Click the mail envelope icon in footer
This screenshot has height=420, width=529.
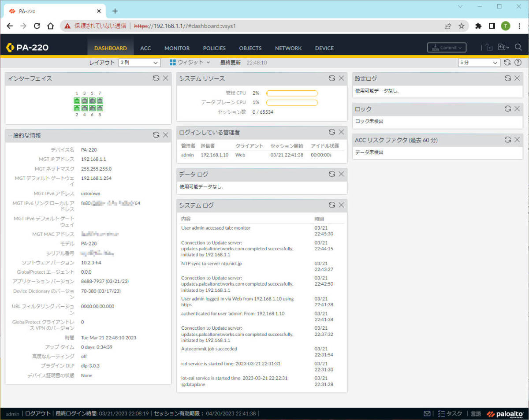427,413
